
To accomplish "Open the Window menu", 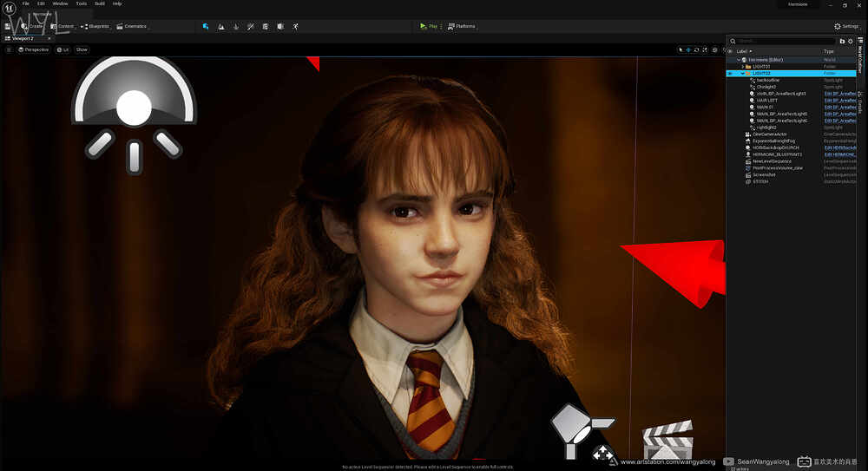I will tap(60, 3).
